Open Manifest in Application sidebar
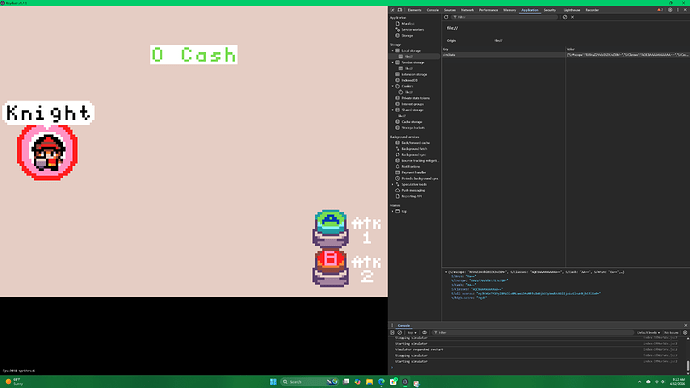Screen dimensions: 690x388 click(x=407, y=24)
